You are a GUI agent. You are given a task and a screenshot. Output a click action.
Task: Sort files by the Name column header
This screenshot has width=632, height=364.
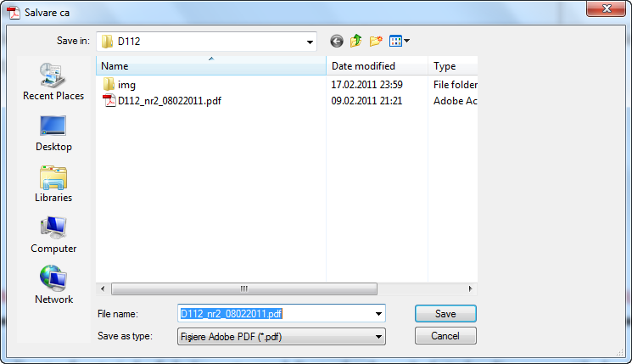coord(210,65)
